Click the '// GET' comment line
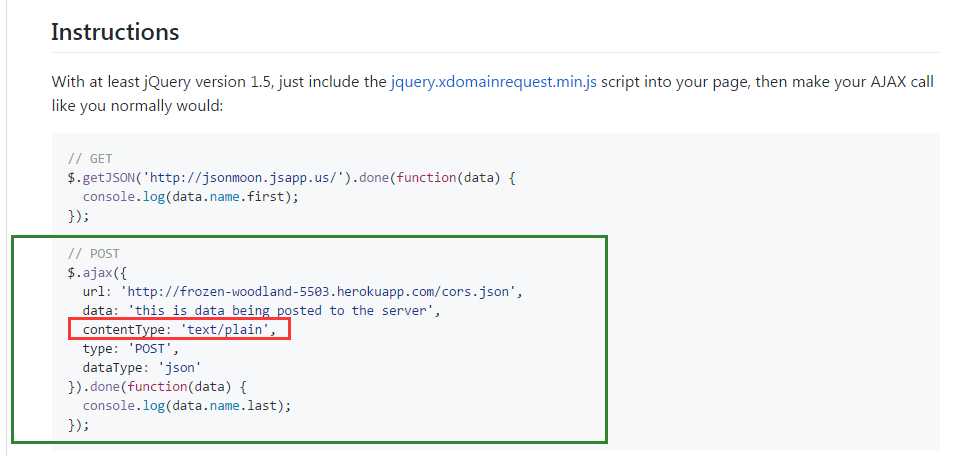 coord(90,159)
